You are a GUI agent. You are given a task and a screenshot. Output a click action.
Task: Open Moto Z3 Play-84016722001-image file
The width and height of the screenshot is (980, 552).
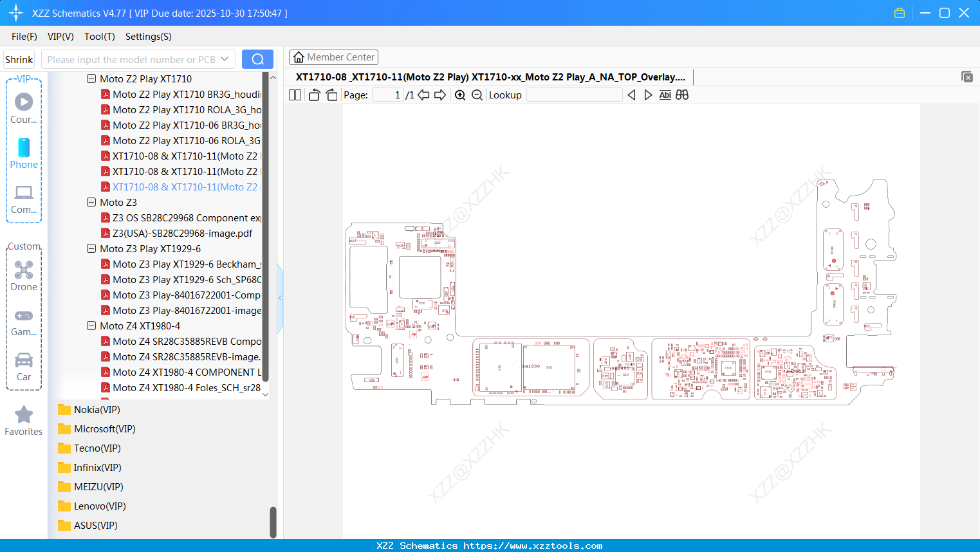181,311
